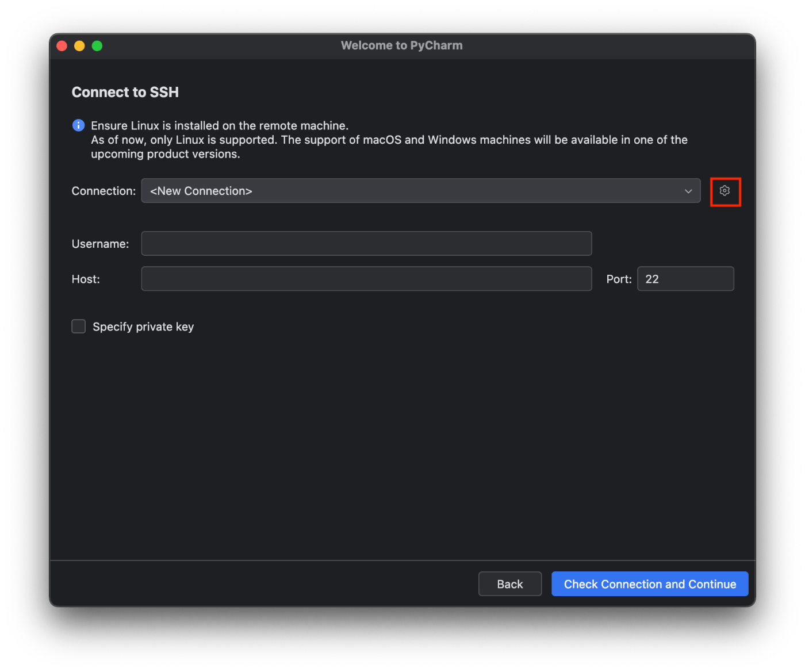805x672 pixels.
Task: Focus the Host text field
Action: click(366, 279)
